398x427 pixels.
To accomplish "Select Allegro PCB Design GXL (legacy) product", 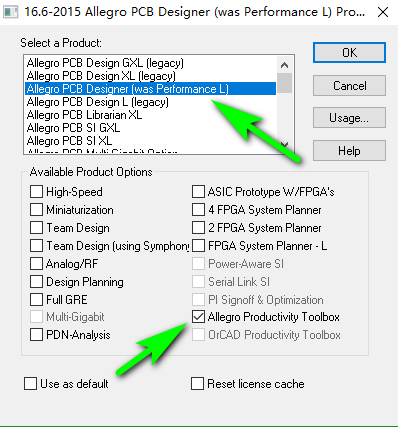I will point(150,63).
